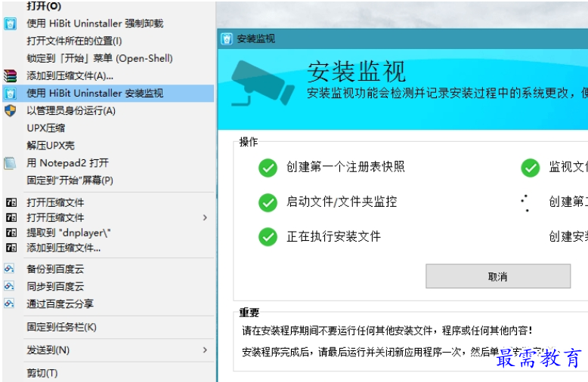
Task: Click the 正在执行安装文件 step label
Action: (x=334, y=236)
